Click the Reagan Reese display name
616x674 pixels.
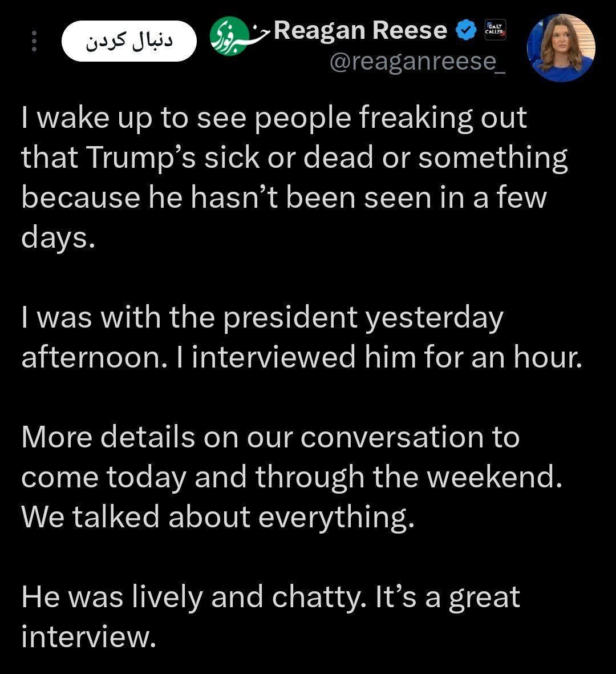360,30
